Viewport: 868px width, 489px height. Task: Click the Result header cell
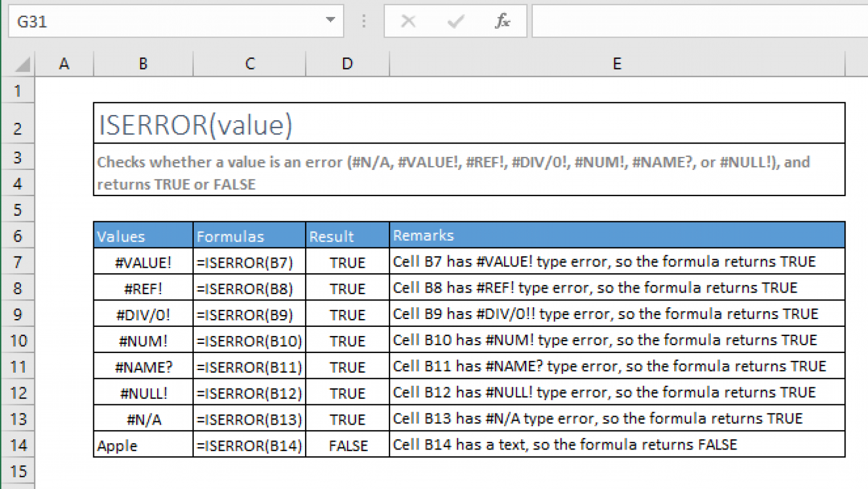tap(347, 235)
